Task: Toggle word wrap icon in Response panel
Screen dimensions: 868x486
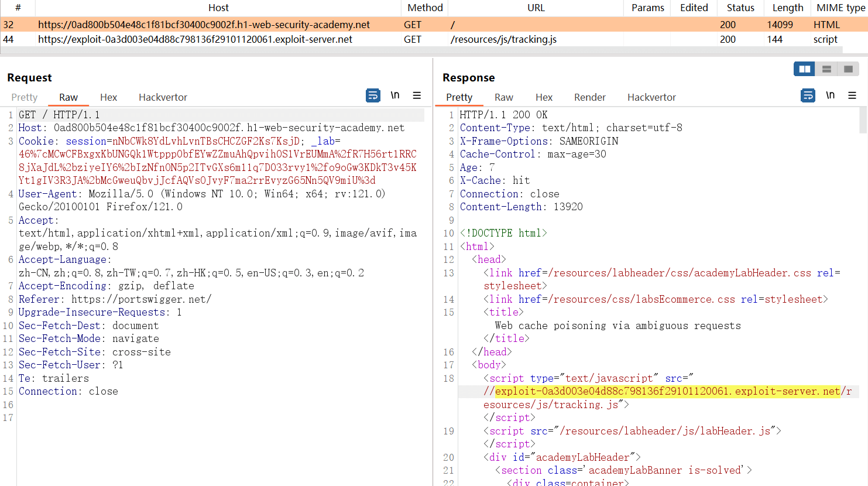Action: click(x=808, y=95)
